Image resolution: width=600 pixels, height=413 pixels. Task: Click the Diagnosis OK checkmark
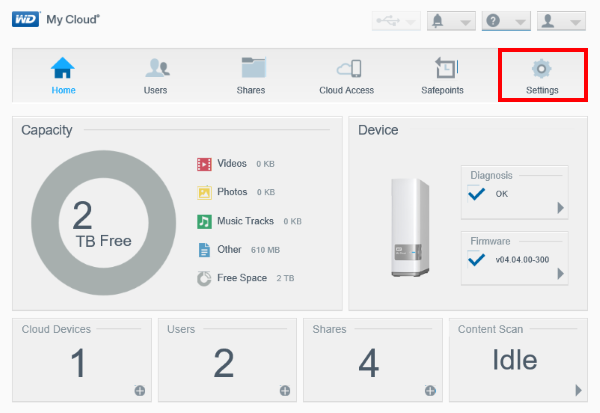point(476,194)
